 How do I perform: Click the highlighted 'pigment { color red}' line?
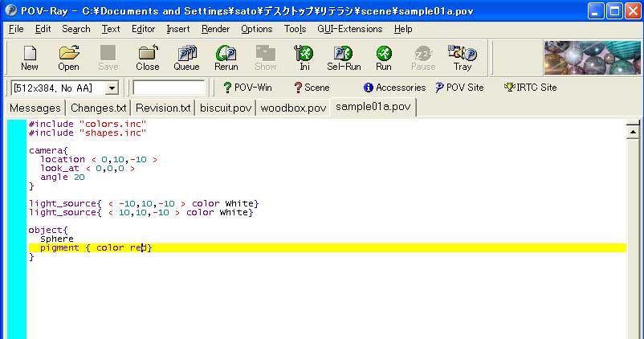pos(328,247)
